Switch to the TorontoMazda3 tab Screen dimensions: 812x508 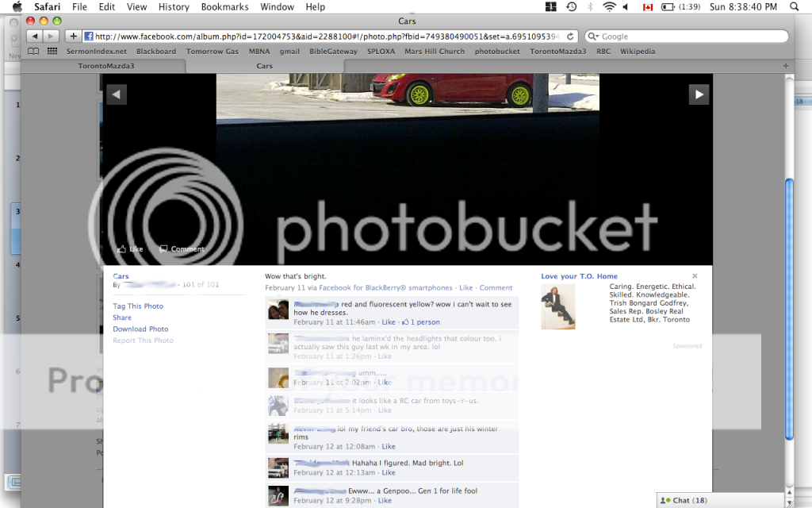coord(106,66)
